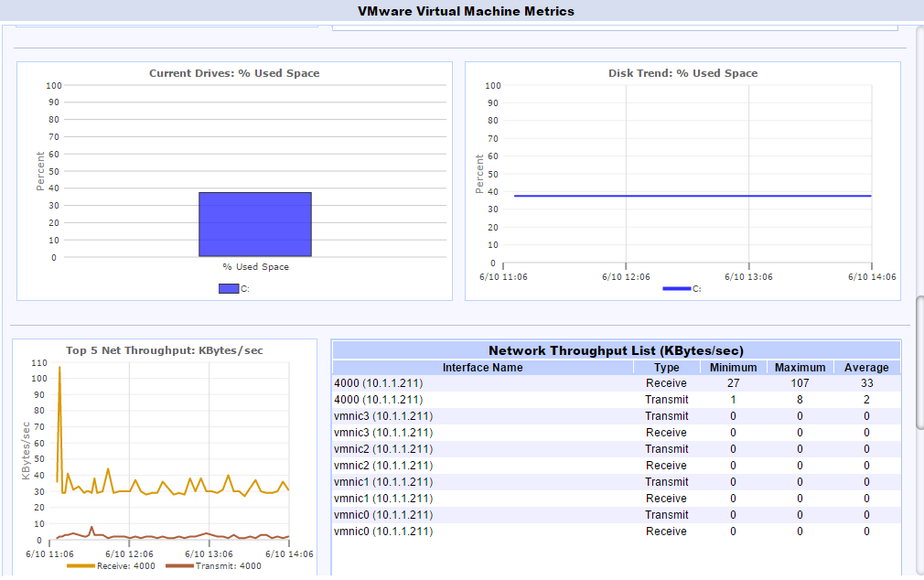Screen dimensions: 924x580
Task: Click the Type column header
Action: coord(667,367)
